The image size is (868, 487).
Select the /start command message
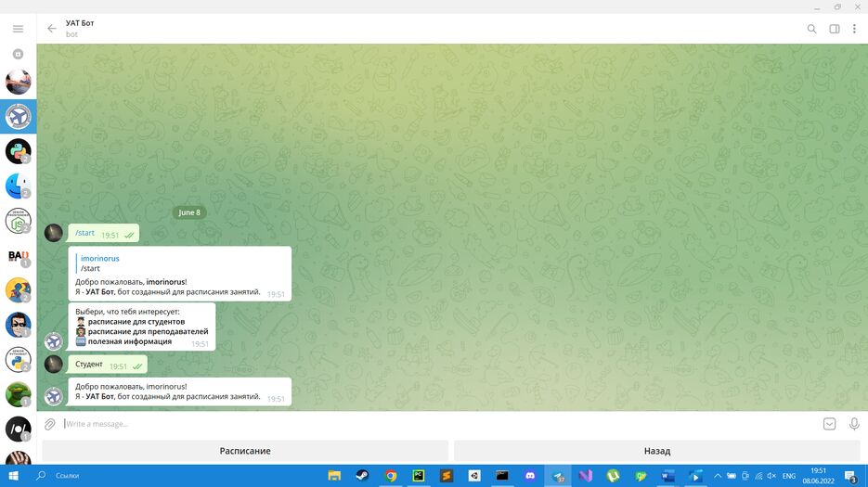point(104,234)
